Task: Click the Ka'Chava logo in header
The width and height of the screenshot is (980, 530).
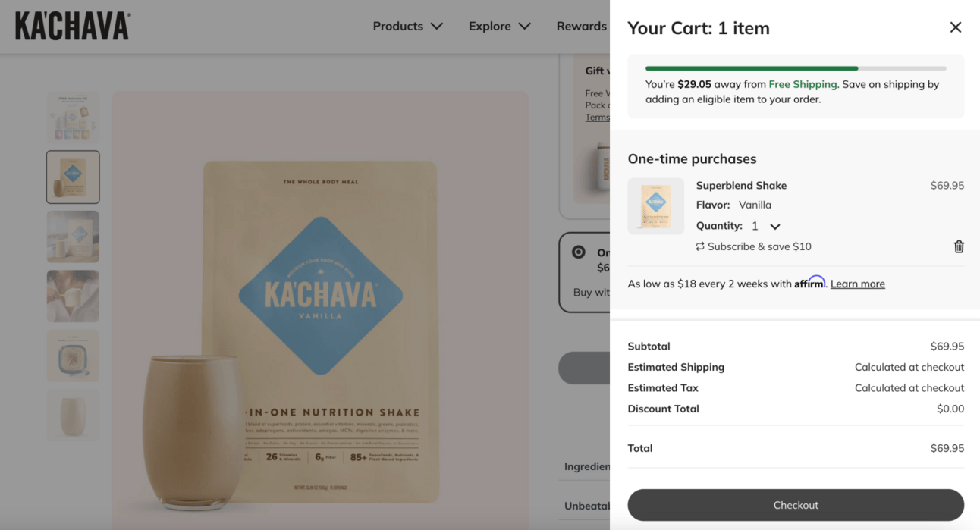Action: pos(73,26)
